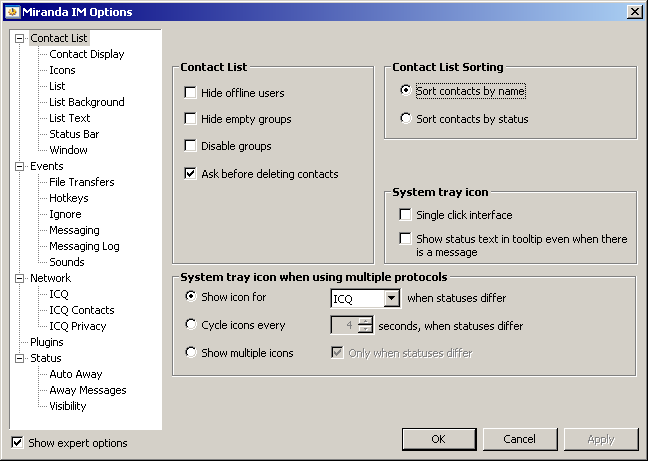648x461 pixels.
Task: Open Visibility settings
Action: point(68,406)
